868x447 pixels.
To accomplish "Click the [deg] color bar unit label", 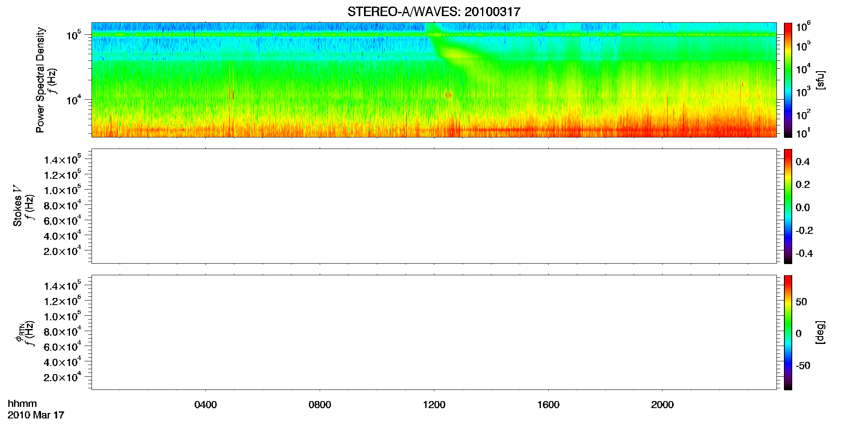I will pyautogui.click(x=821, y=332).
